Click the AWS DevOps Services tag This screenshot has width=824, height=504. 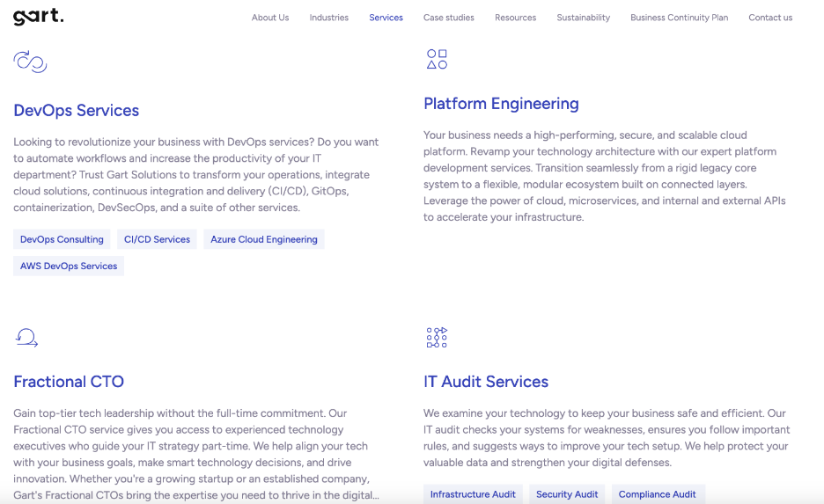[x=69, y=266]
